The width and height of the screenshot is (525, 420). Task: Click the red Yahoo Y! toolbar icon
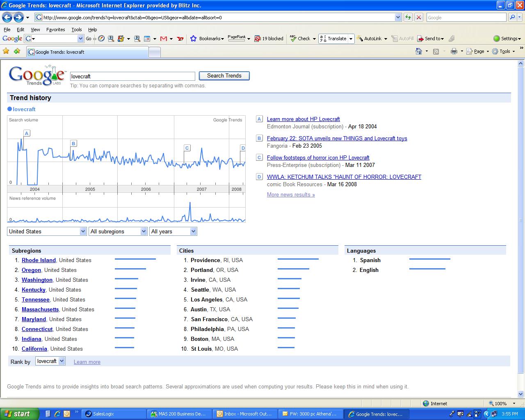point(180,39)
